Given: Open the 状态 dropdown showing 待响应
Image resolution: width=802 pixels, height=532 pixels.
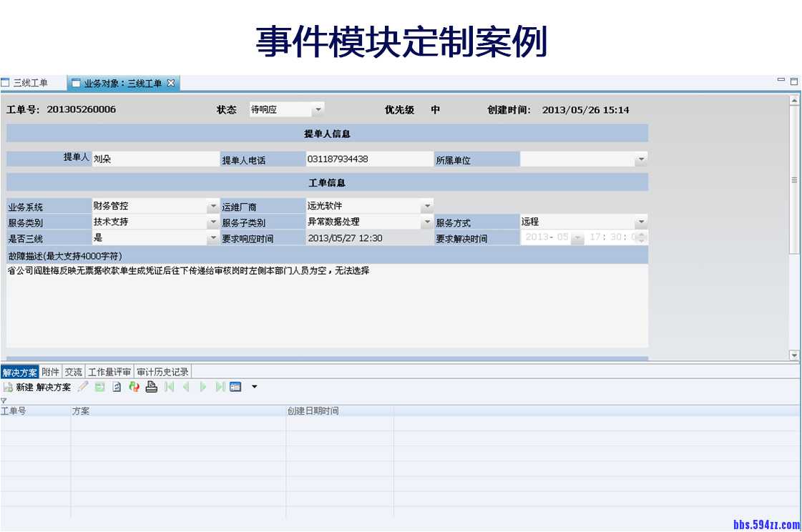Looking at the screenshot, I should pyautogui.click(x=318, y=109).
